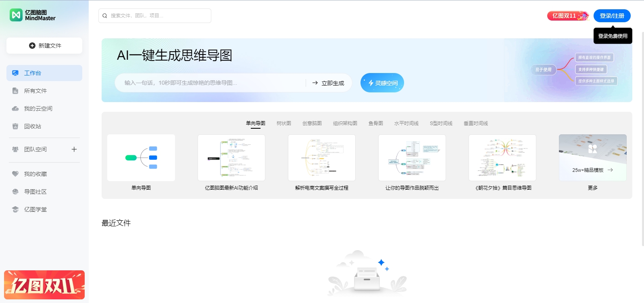This screenshot has width=644, height=303.
Task: Click the search magnifier icon
Action: (105, 16)
